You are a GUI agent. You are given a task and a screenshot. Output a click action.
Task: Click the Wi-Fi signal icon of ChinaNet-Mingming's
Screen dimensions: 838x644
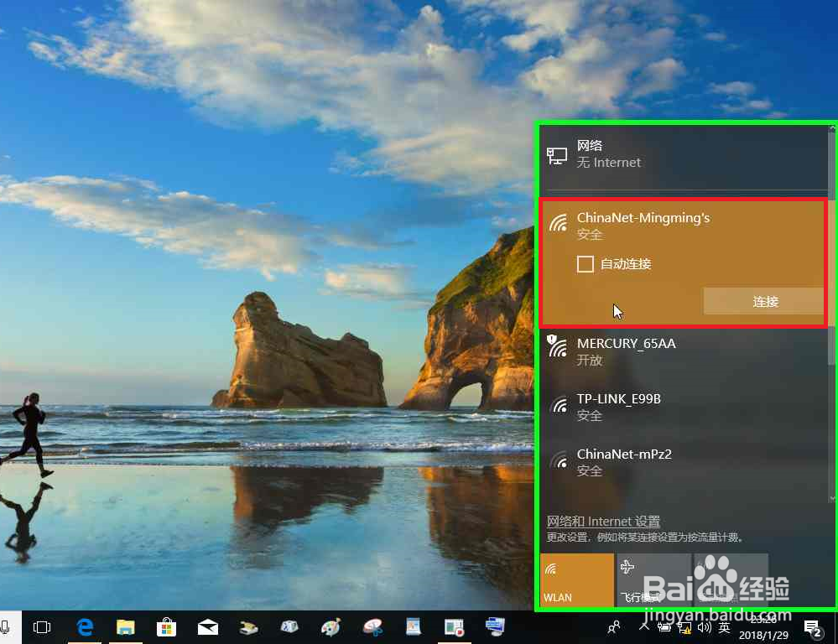click(x=559, y=222)
